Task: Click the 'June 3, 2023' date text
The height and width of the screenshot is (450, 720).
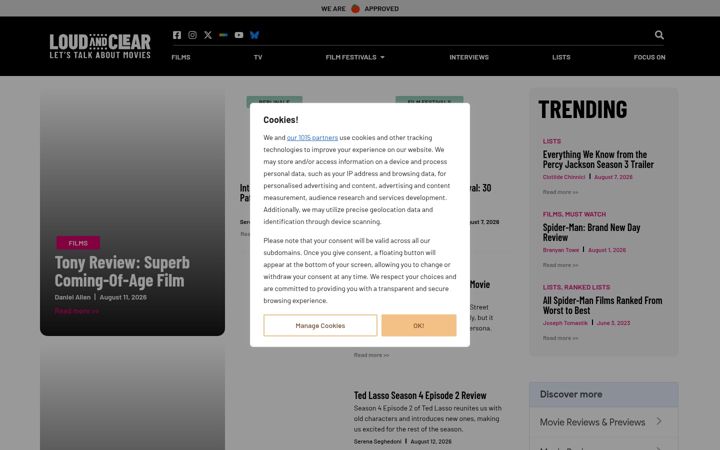Action: pyautogui.click(x=613, y=323)
